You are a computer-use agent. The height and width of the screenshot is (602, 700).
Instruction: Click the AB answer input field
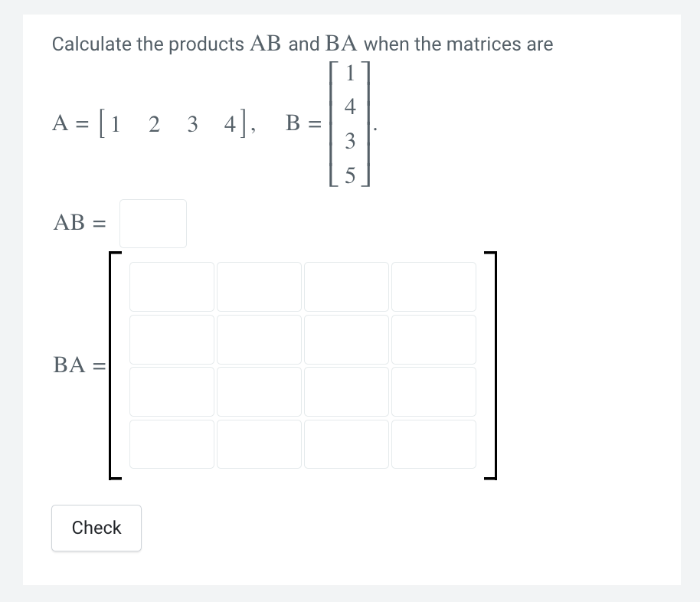pyautogui.click(x=152, y=223)
